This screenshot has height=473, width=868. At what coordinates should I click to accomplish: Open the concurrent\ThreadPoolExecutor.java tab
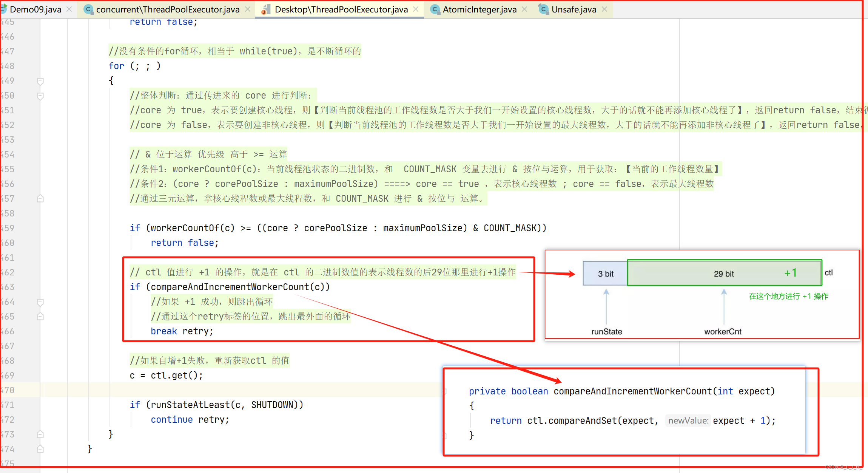click(x=168, y=9)
